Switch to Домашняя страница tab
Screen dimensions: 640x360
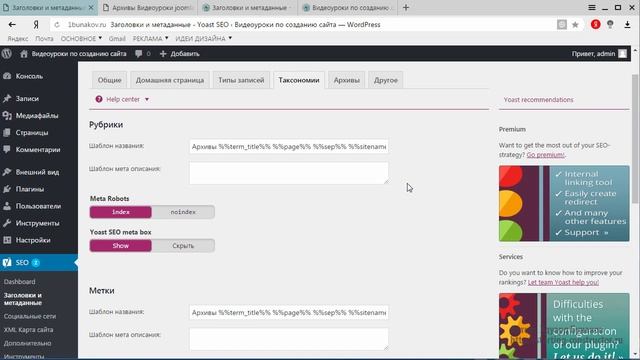pos(170,80)
